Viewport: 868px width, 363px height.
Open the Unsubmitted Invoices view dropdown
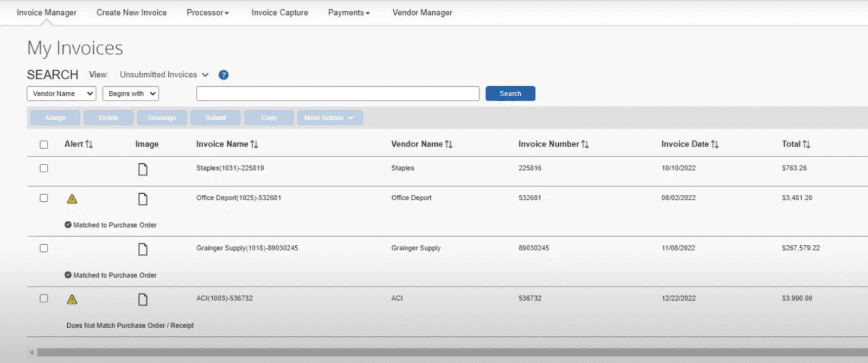pos(164,75)
